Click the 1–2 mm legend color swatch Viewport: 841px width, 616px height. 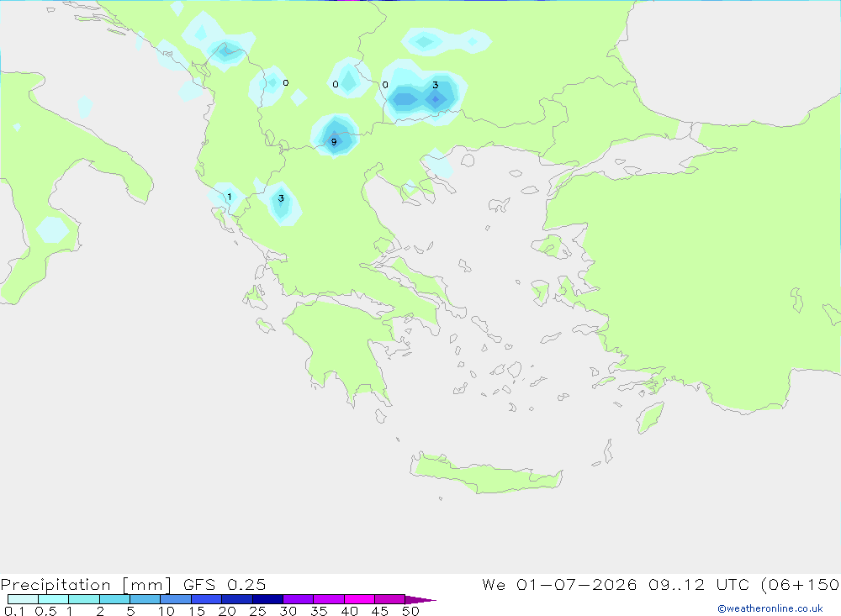point(84,599)
